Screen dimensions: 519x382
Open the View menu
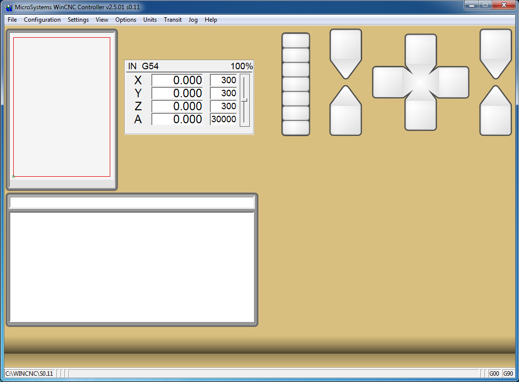click(x=102, y=20)
